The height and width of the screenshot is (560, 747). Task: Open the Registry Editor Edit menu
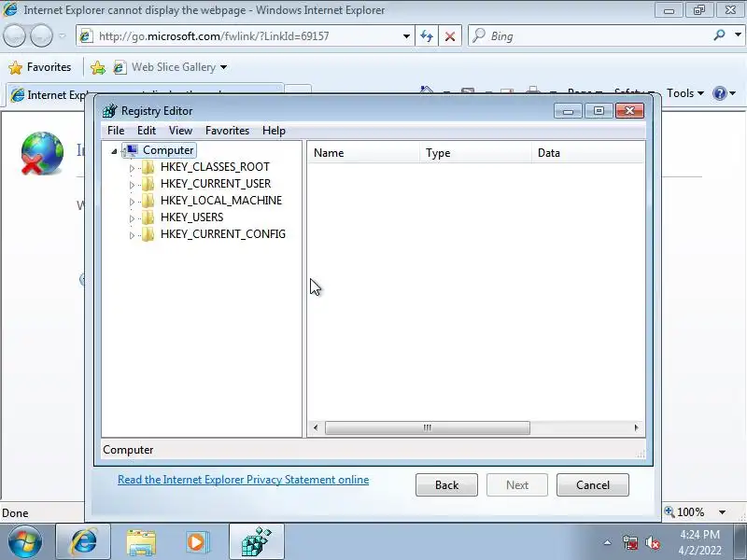(147, 131)
